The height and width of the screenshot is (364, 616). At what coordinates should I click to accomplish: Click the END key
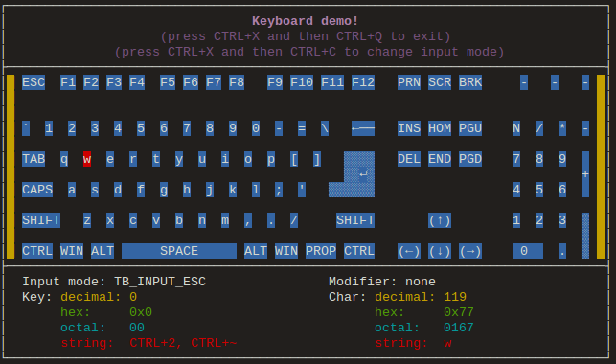click(440, 159)
